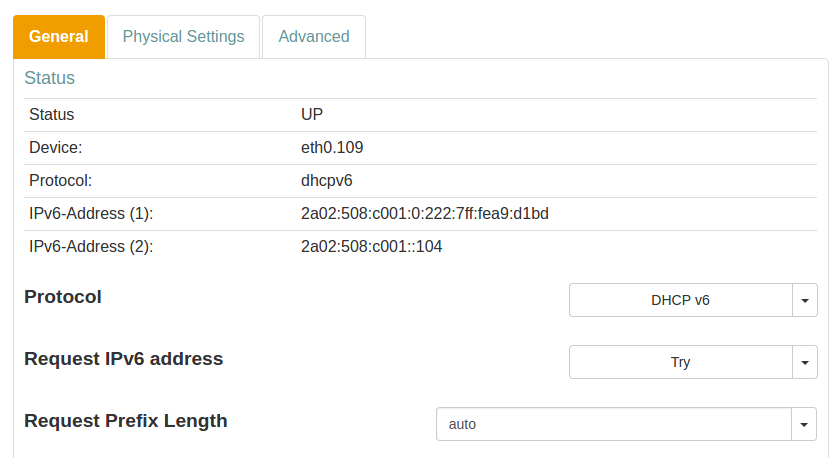Click the DHCP v6 protocol selector
The height and width of the screenshot is (458, 840).
coord(680,300)
